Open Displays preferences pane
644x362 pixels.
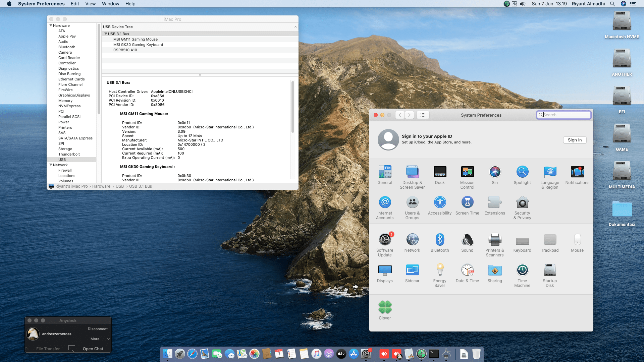pos(385,273)
